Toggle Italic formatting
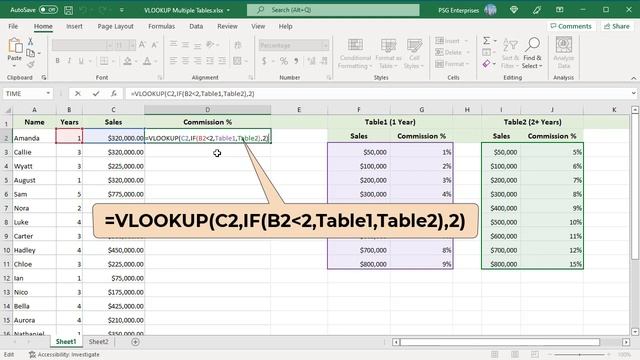The height and width of the screenshot is (360, 640). tap(69, 61)
